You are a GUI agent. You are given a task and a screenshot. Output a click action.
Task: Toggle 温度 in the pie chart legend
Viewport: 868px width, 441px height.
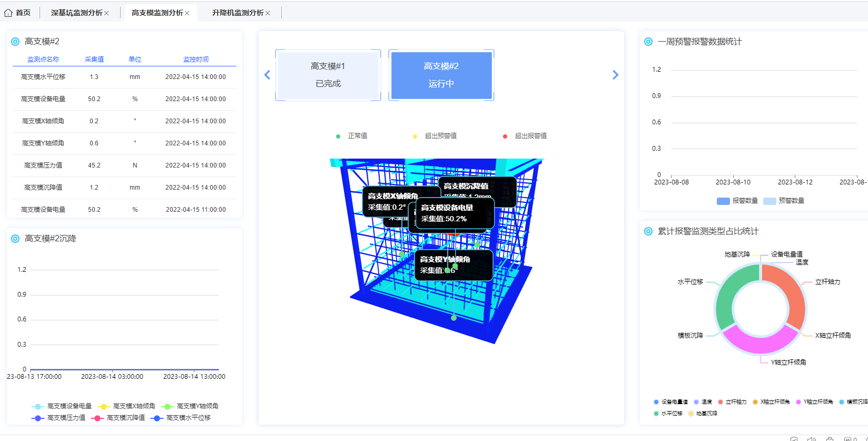pos(703,402)
